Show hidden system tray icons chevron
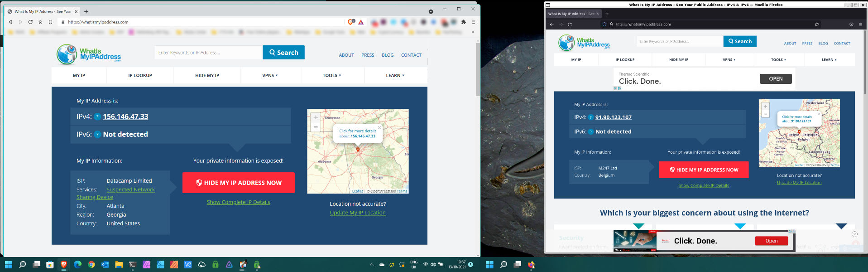Image resolution: width=868 pixels, height=272 pixels. [x=372, y=265]
